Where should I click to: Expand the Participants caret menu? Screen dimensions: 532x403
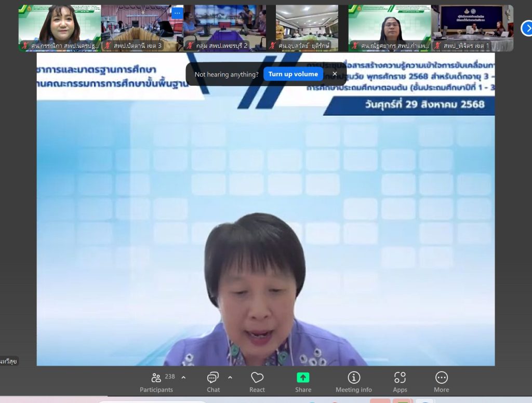point(183,378)
